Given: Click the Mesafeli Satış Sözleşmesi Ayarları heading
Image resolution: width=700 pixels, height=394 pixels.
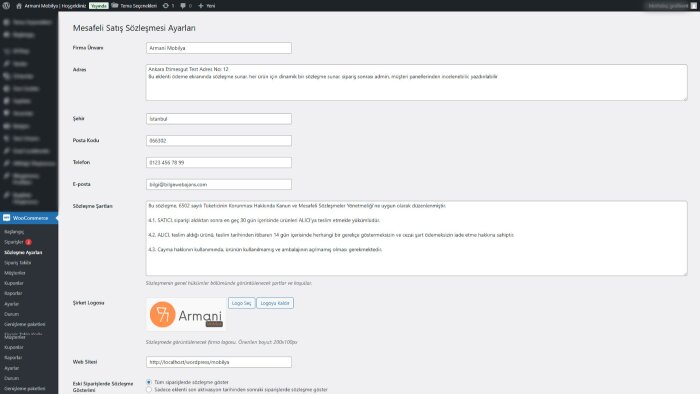Looking at the screenshot, I should (x=134, y=28).
